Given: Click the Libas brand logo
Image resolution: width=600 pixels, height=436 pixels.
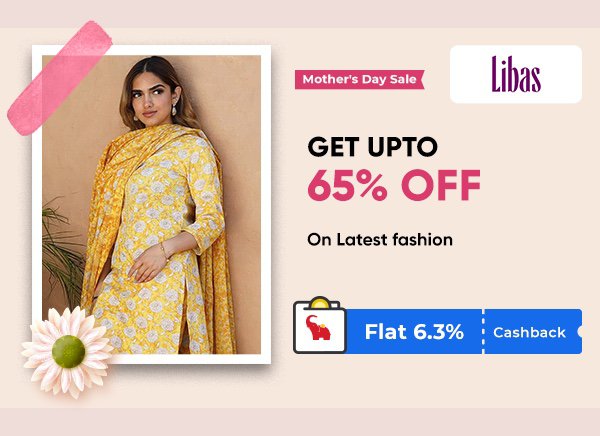Looking at the screenshot, I should pyautogui.click(x=516, y=74).
